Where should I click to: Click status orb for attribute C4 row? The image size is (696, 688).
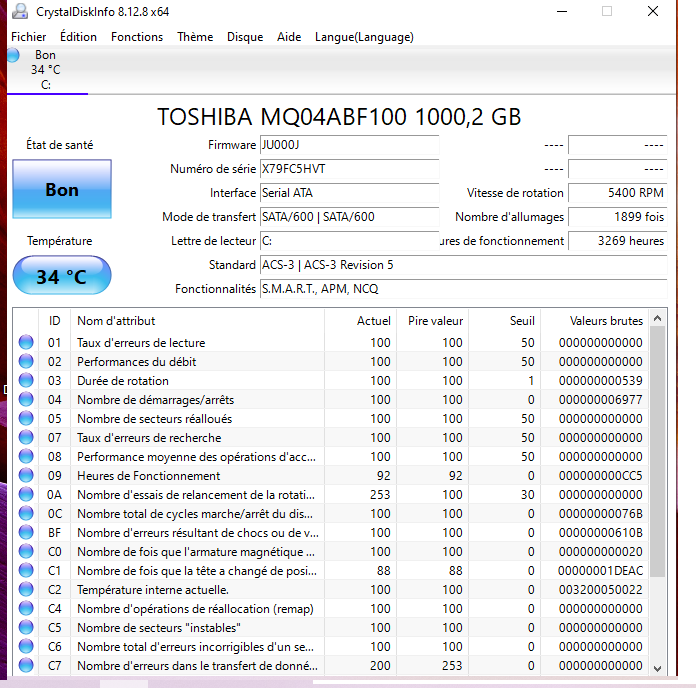(x=26, y=609)
